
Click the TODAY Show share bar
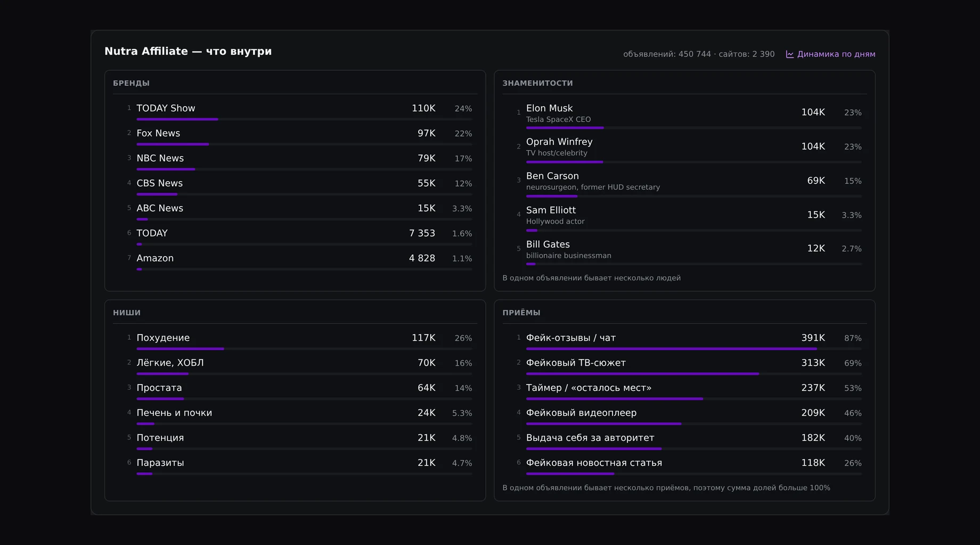304,119
